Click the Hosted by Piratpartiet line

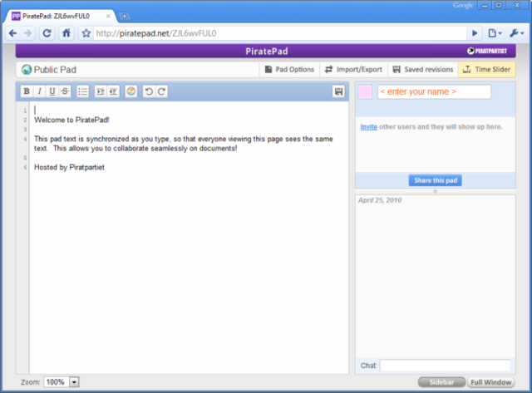[x=69, y=167]
